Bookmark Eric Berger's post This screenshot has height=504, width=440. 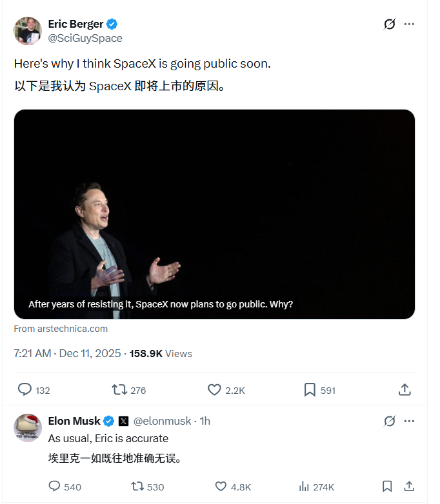310,390
